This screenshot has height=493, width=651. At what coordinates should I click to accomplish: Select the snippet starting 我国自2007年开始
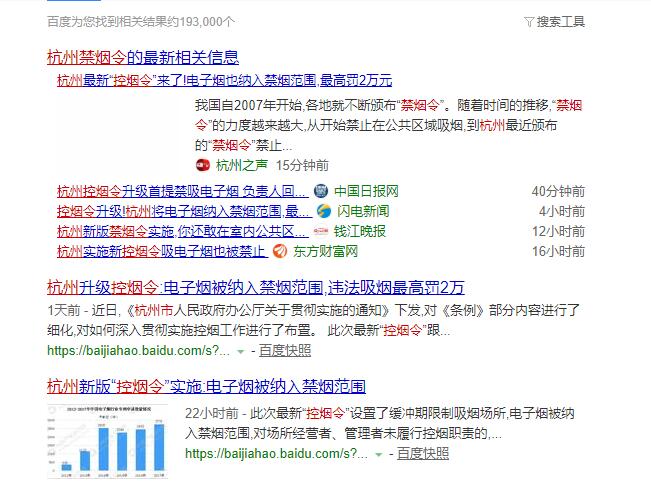[x=389, y=125]
